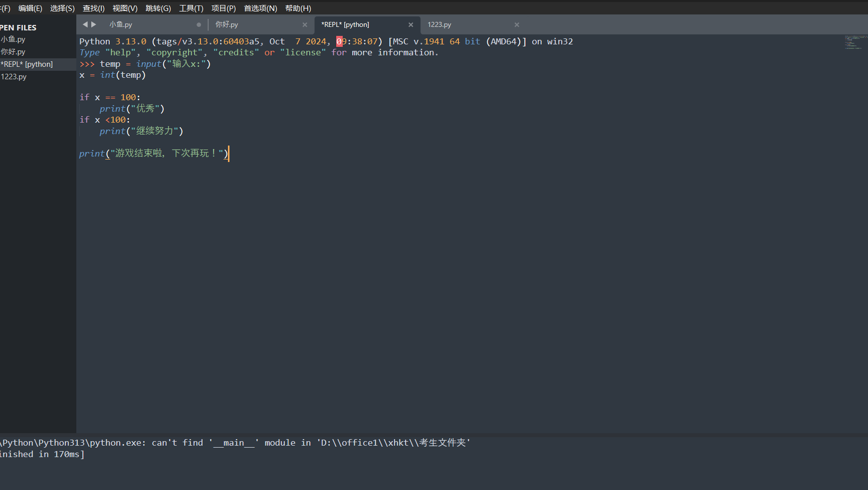Close the 1223.py tab
The width and height of the screenshot is (868, 490).
pyautogui.click(x=517, y=24)
